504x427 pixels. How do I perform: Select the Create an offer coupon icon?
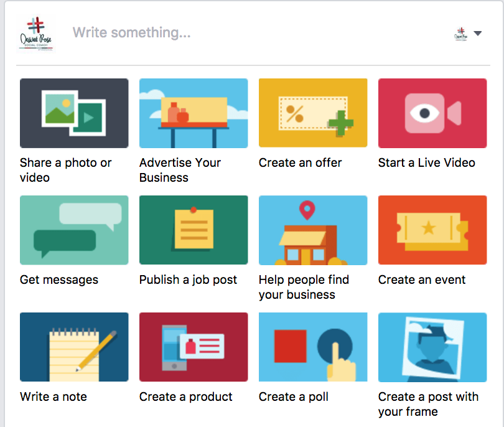coord(313,113)
